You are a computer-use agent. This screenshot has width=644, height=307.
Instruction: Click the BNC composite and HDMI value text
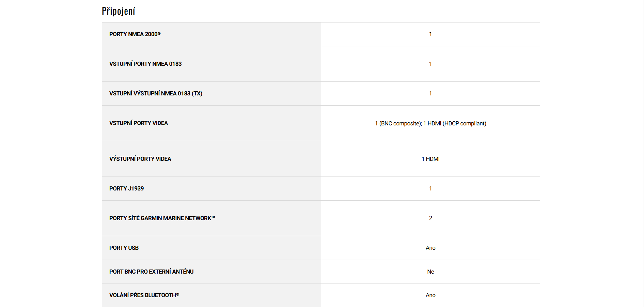pos(430,123)
